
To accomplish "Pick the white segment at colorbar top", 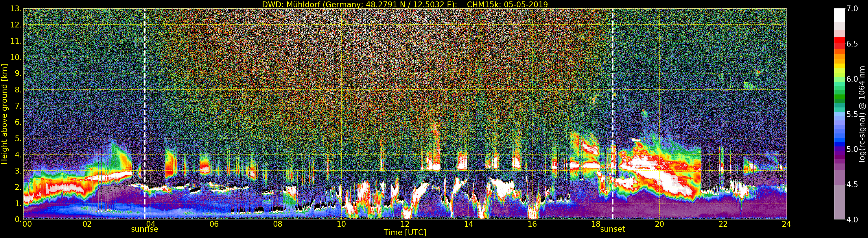I will coord(839,15).
